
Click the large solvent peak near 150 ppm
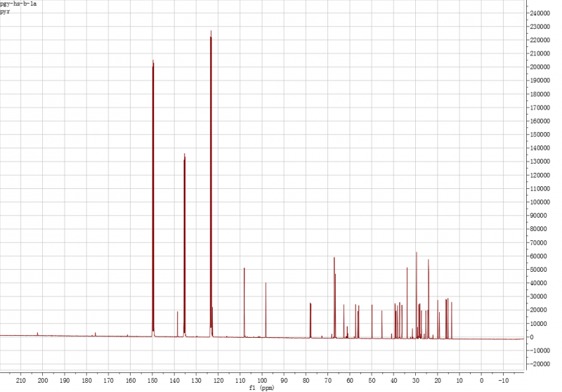click(x=153, y=197)
